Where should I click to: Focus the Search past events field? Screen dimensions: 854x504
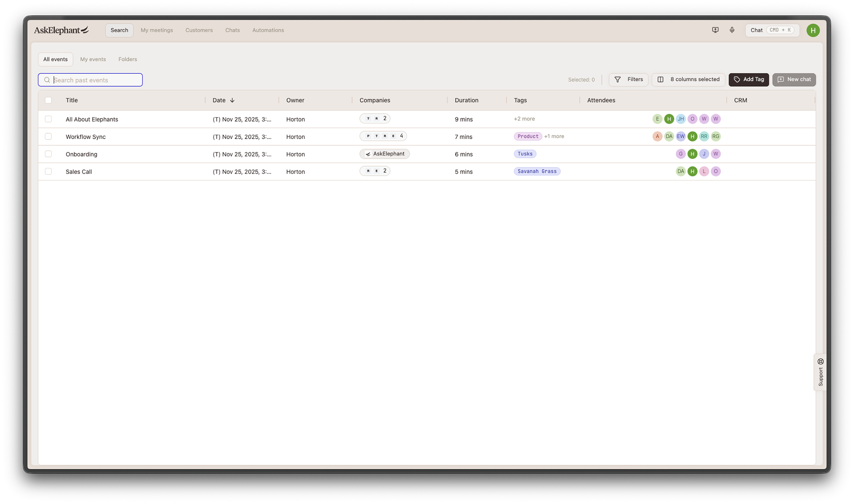tap(90, 80)
